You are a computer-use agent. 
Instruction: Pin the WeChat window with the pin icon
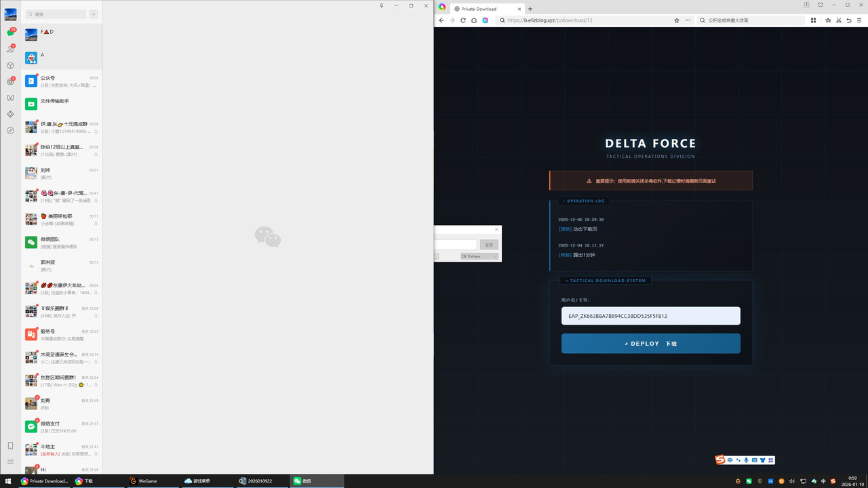tap(382, 5)
